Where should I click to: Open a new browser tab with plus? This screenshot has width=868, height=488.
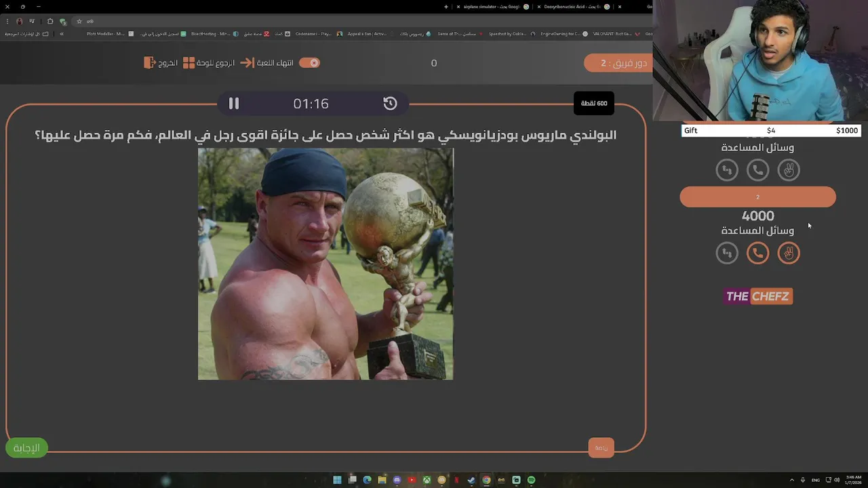click(446, 7)
